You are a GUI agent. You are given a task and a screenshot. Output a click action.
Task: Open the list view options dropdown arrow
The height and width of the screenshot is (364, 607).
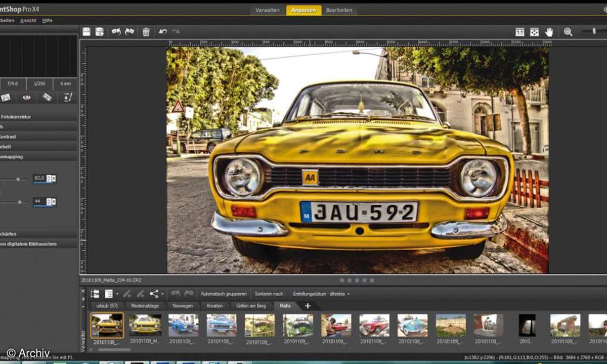pyautogui.click(x=117, y=294)
